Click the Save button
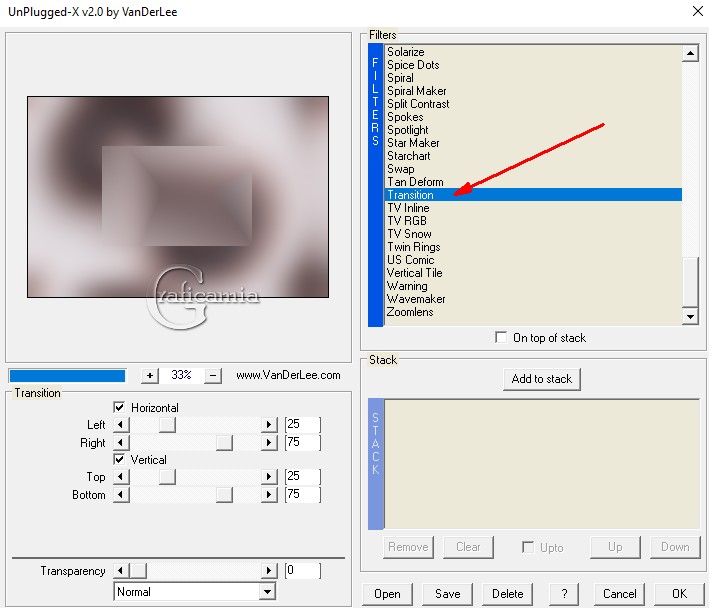Image resolution: width=709 pixels, height=608 pixels. pyautogui.click(x=447, y=594)
